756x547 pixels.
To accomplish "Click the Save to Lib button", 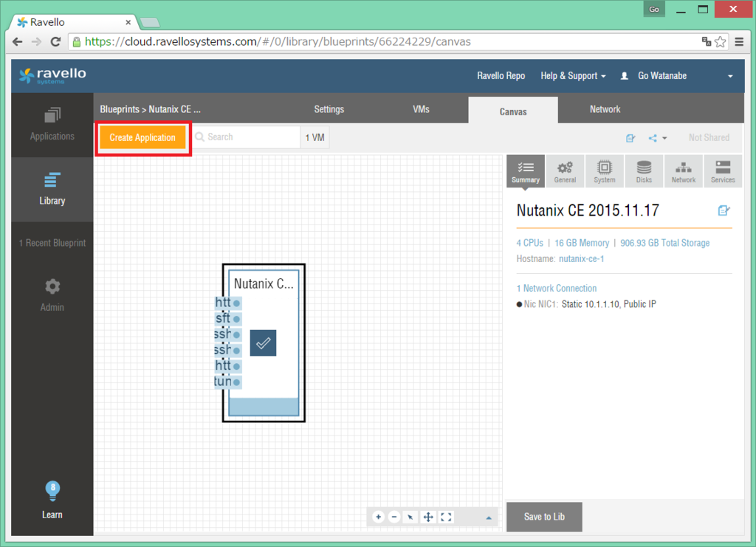I will 544,517.
